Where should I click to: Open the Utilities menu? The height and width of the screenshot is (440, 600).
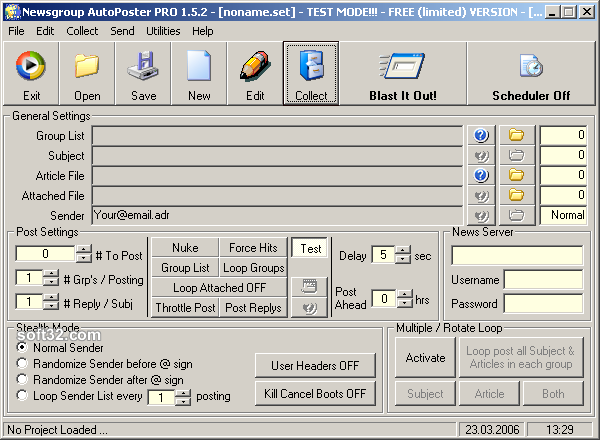[x=163, y=31]
